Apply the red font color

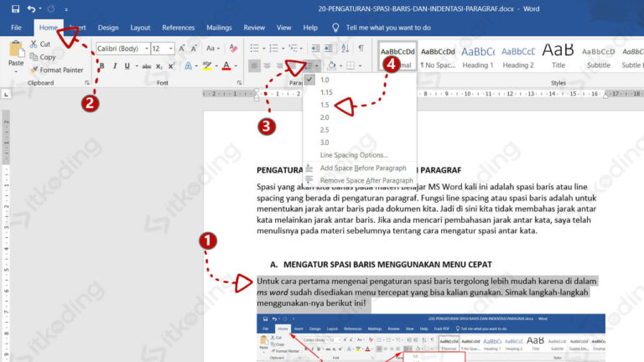point(226,65)
